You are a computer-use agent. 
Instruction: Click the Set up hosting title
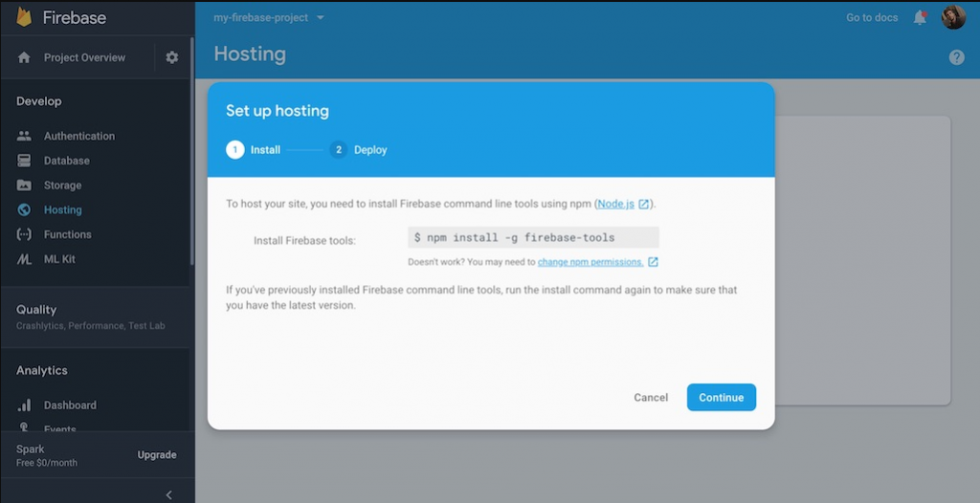click(277, 111)
